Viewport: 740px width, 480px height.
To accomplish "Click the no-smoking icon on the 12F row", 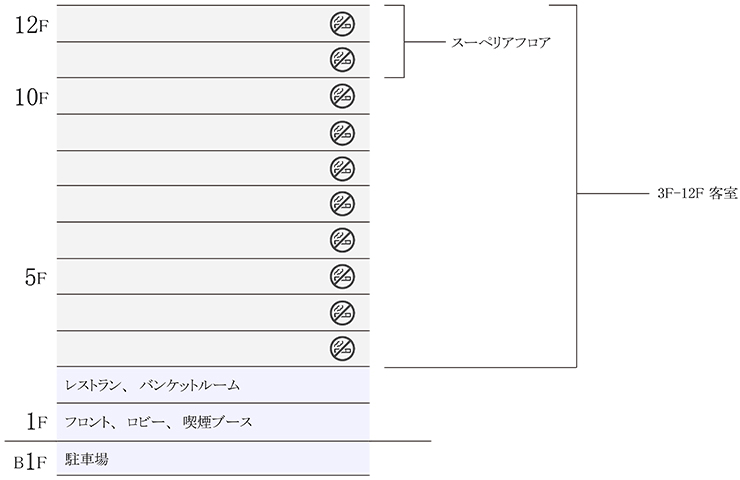I will click(x=342, y=24).
